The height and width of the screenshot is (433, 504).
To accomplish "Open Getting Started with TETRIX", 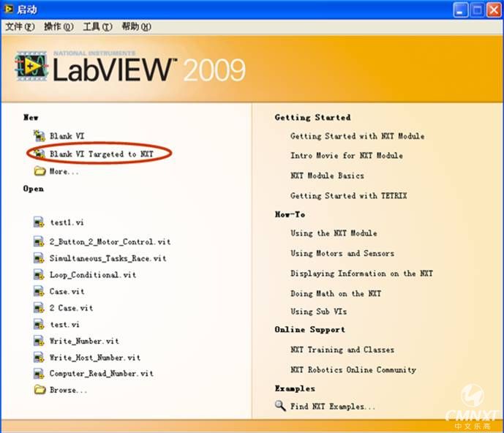I will 349,196.
